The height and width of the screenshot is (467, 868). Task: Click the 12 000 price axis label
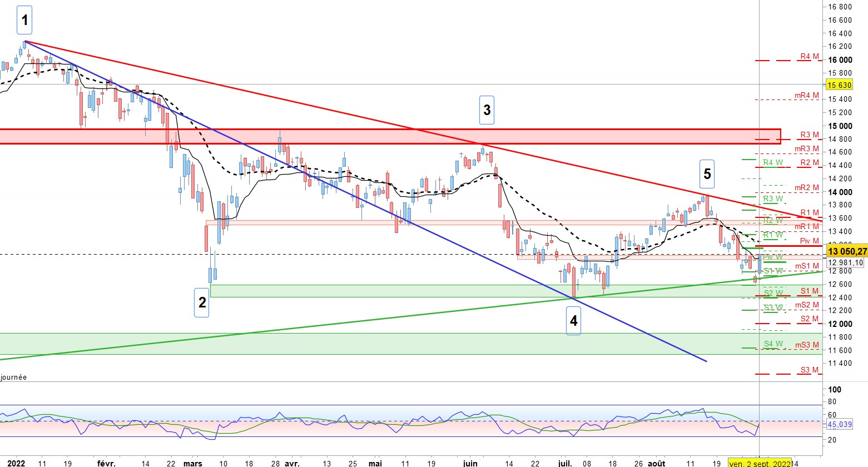[x=840, y=324]
